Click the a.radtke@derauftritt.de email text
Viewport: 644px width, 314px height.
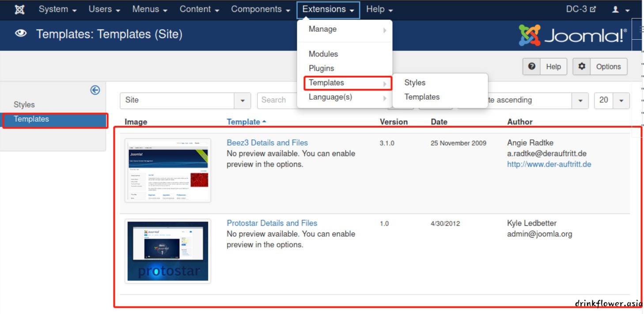547,153
